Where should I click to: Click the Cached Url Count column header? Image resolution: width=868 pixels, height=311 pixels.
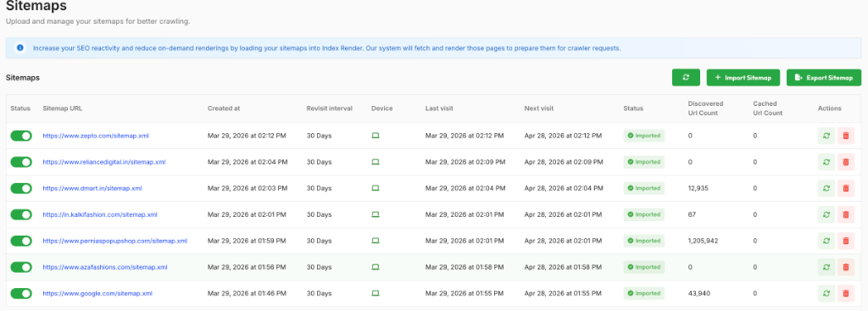pos(768,108)
